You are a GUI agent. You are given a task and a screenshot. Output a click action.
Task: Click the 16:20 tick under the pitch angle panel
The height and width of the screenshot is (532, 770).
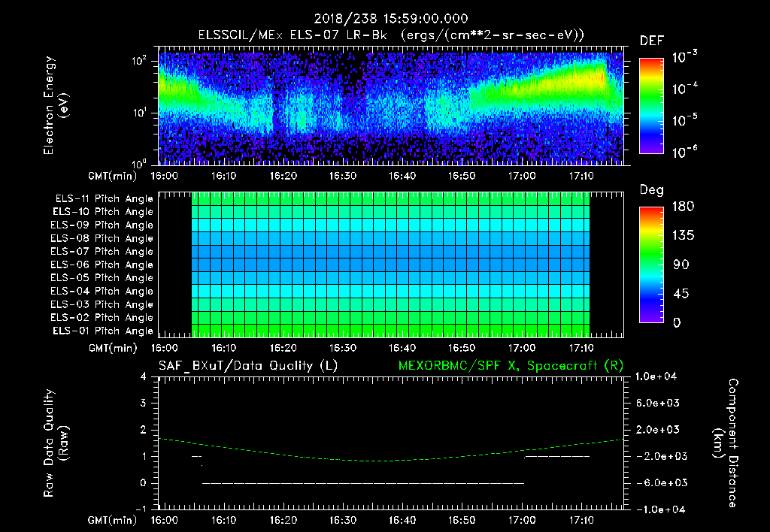click(x=283, y=348)
